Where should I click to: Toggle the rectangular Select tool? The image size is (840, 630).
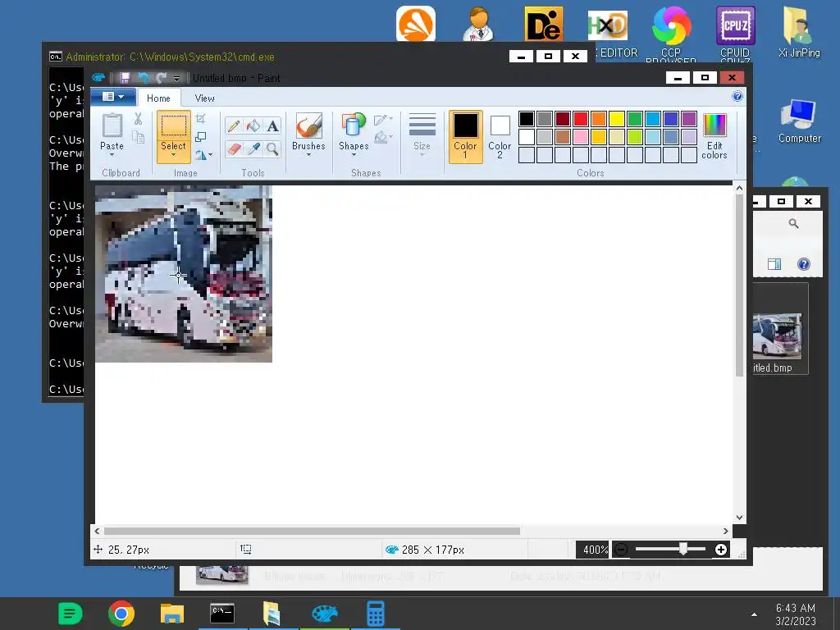(174, 126)
